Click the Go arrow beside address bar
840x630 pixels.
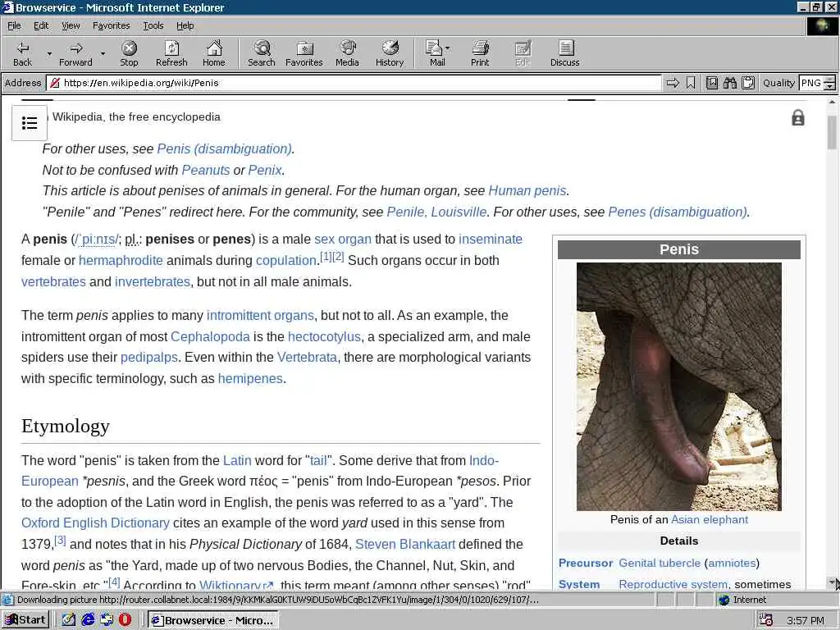point(673,83)
